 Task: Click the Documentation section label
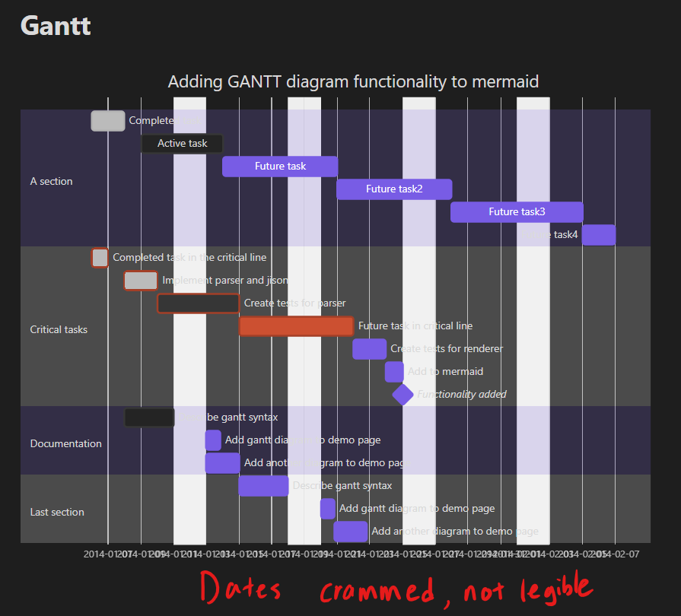coord(66,443)
